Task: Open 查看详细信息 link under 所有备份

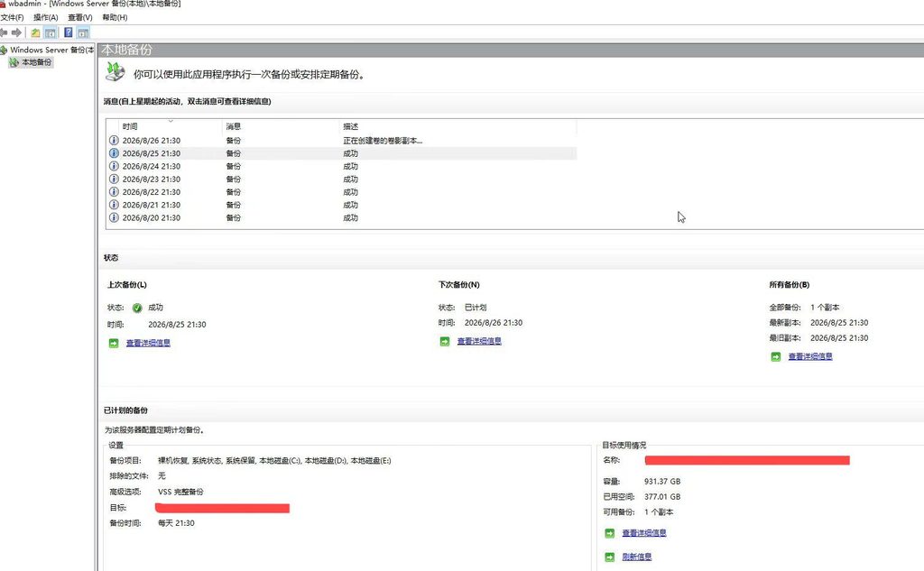Action: pos(811,356)
